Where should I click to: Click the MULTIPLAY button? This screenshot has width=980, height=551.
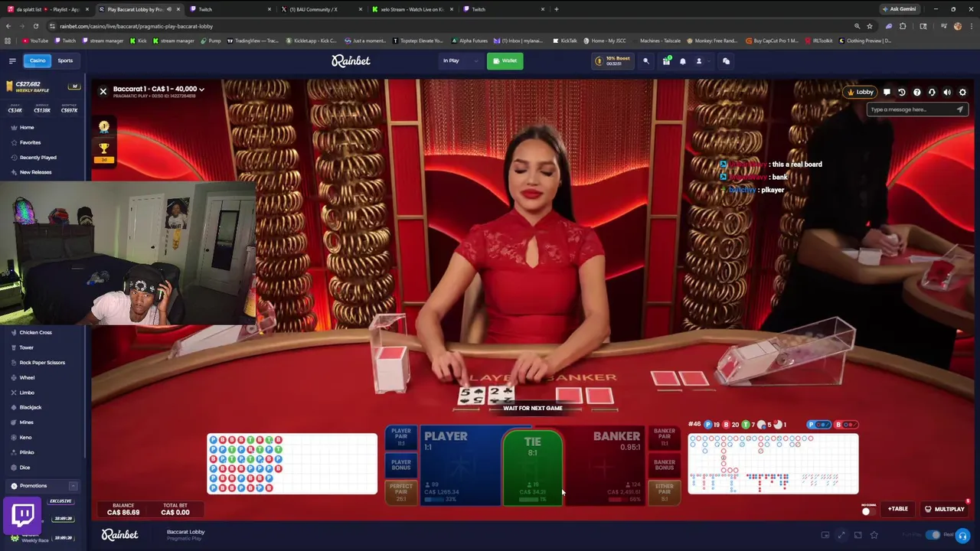click(945, 509)
